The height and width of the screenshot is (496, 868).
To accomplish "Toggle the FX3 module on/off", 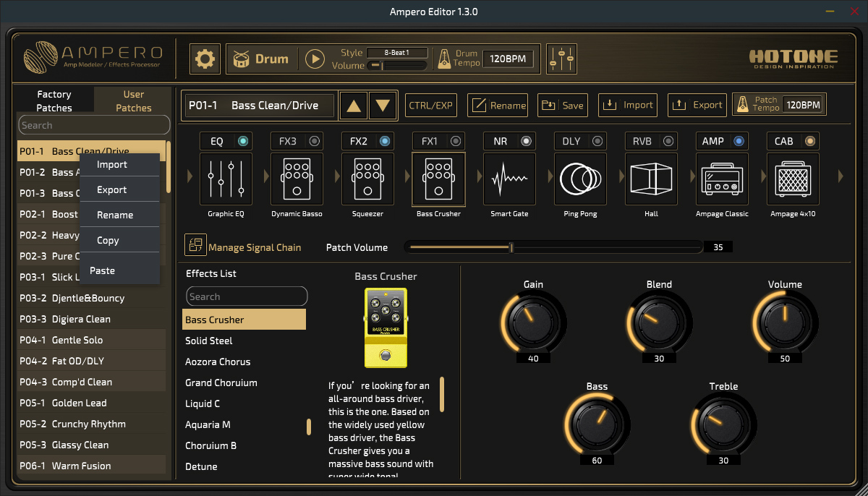I will click(x=314, y=141).
